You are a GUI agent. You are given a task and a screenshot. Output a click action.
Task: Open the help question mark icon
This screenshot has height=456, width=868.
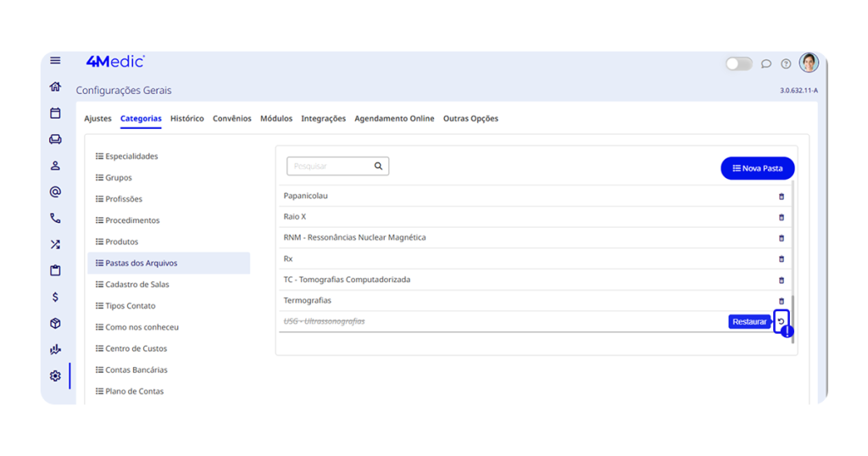tap(786, 64)
